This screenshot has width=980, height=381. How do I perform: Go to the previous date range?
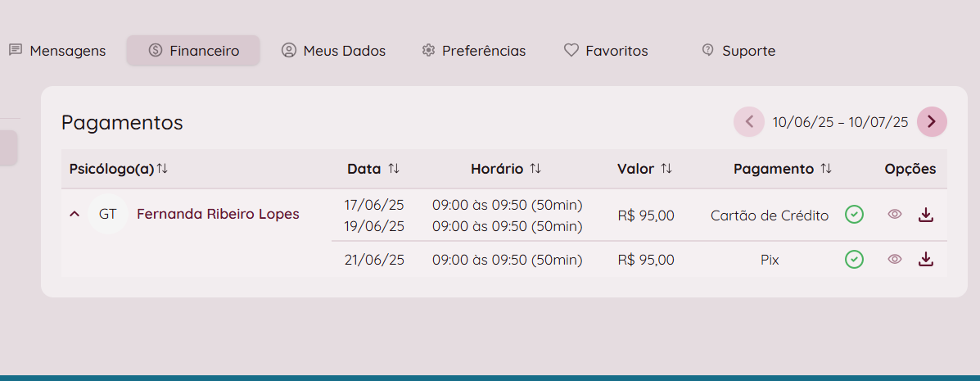click(x=748, y=122)
